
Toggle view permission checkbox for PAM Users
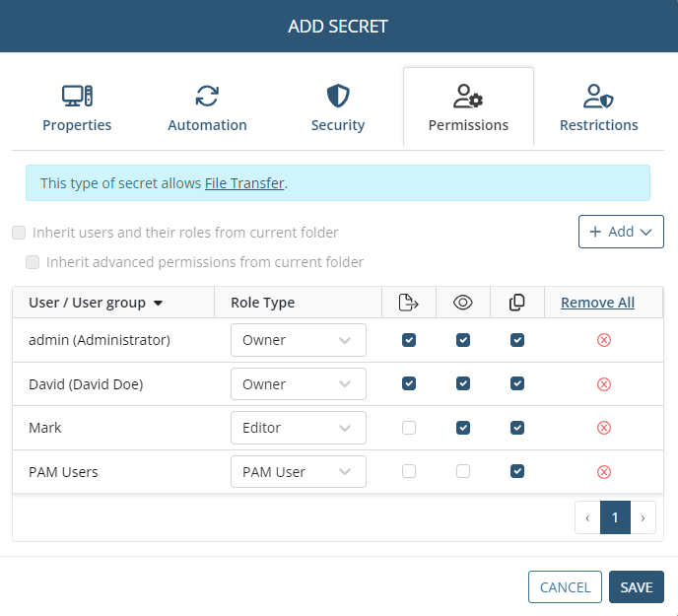pyautogui.click(x=463, y=472)
